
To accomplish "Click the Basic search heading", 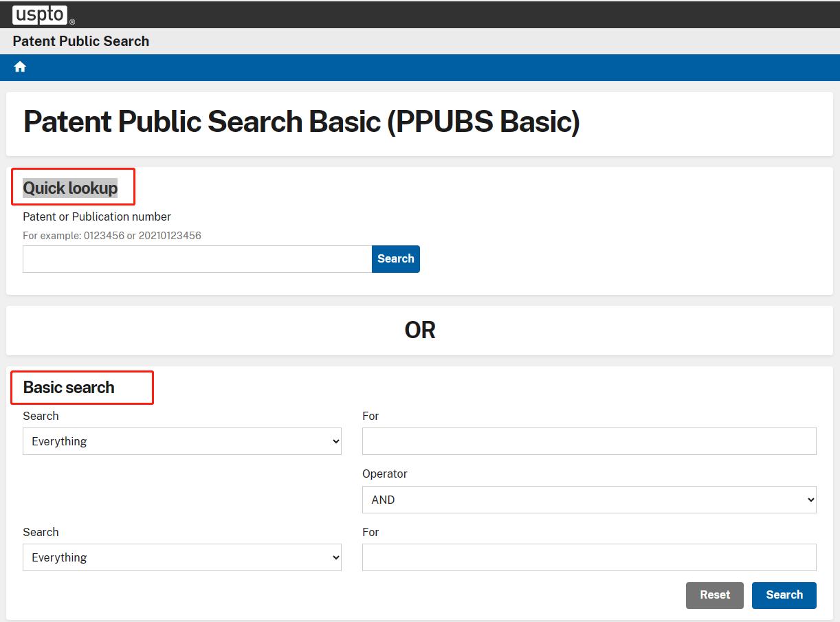I will tap(69, 388).
